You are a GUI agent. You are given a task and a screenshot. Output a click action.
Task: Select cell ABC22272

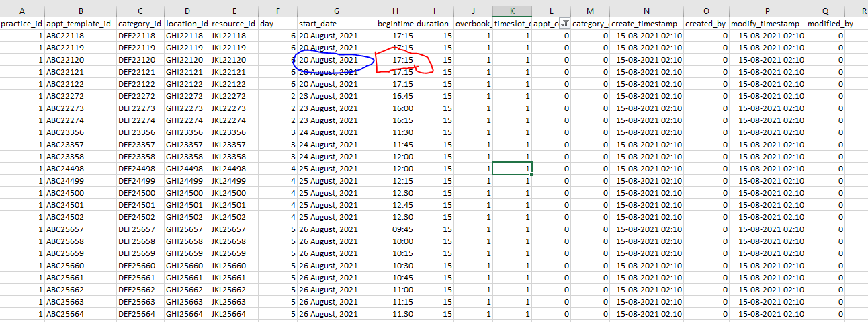(x=81, y=96)
